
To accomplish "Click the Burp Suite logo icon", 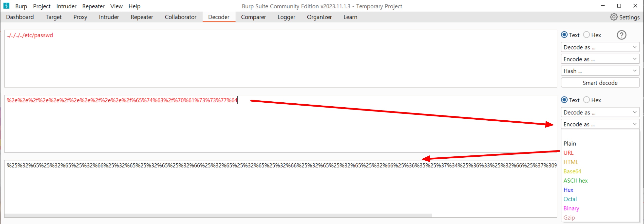I will click(6, 6).
